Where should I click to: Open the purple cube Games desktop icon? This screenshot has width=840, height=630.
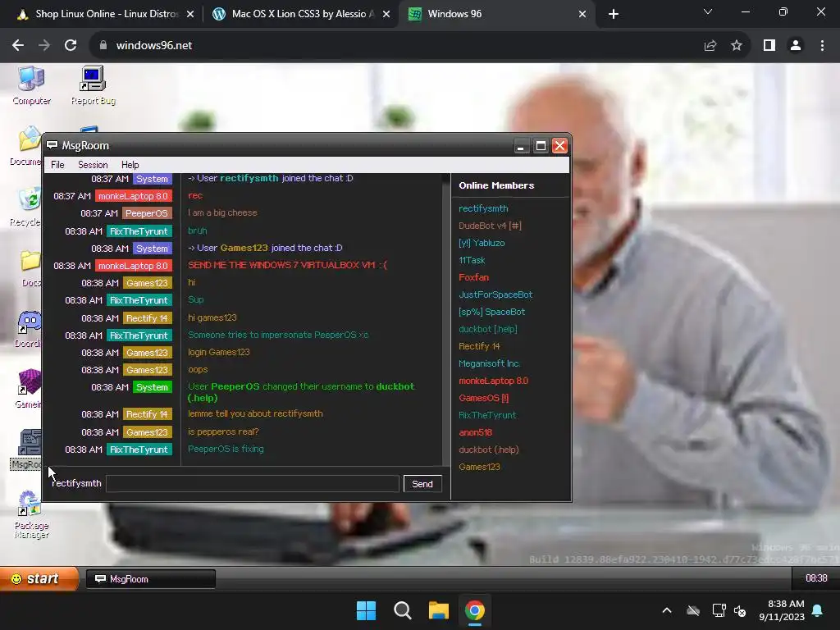click(29, 389)
